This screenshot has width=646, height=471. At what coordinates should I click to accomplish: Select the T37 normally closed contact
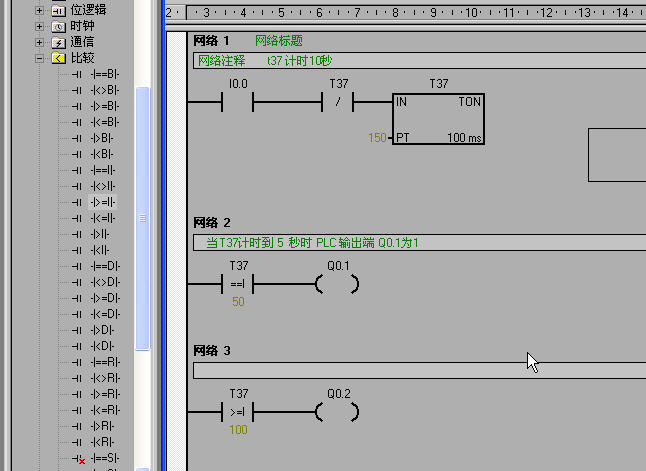coord(339,102)
